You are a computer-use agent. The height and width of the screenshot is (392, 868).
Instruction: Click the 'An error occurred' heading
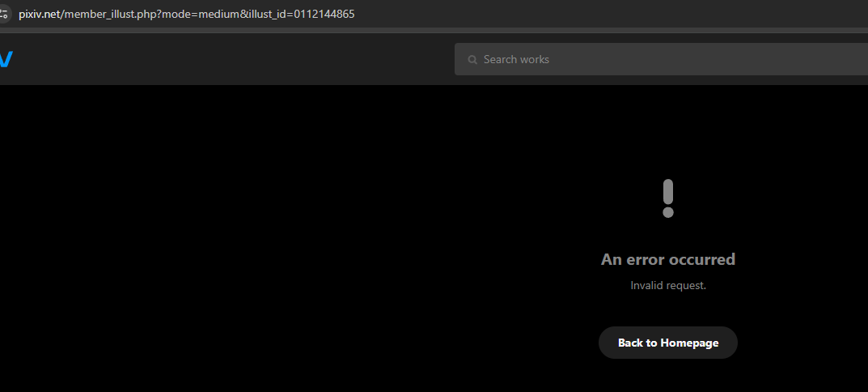[668, 259]
